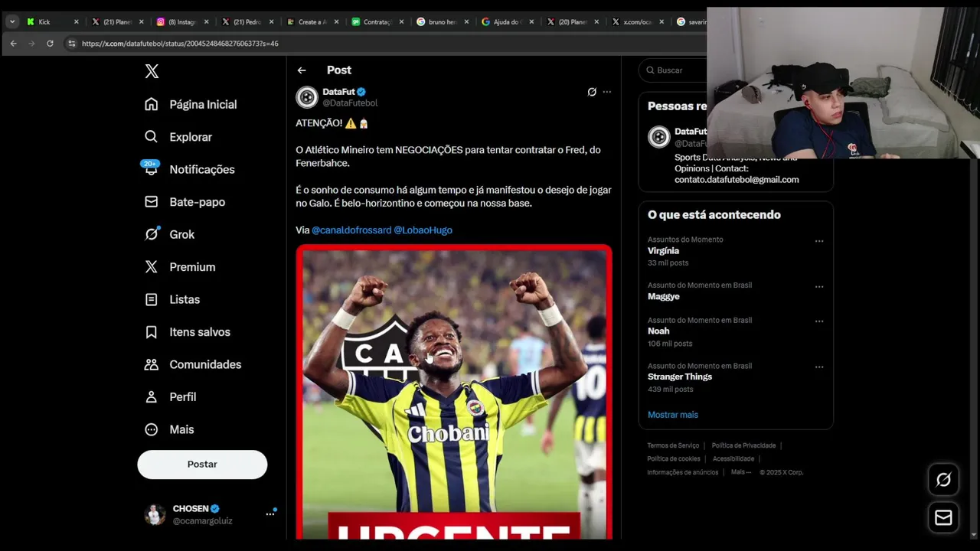
Task: Open post's three-dot more options
Action: pyautogui.click(x=607, y=92)
